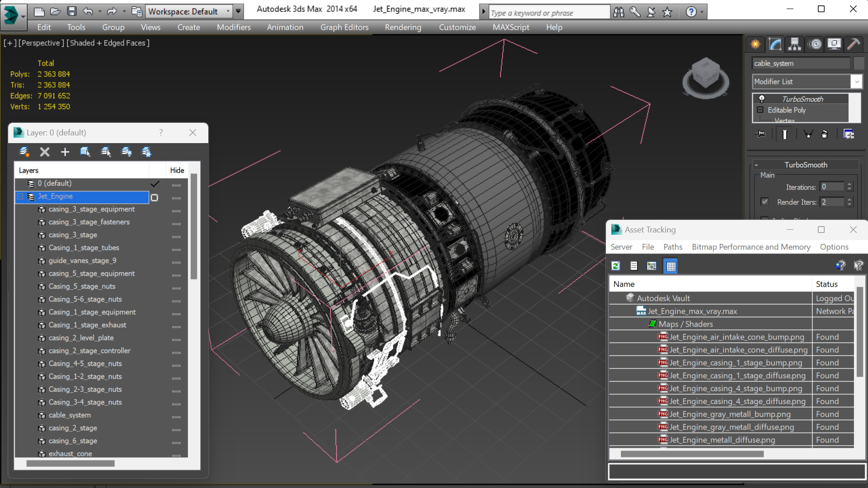Screen dimensions: 868x488
Task: Click the search binoculars icon
Action: (619, 12)
